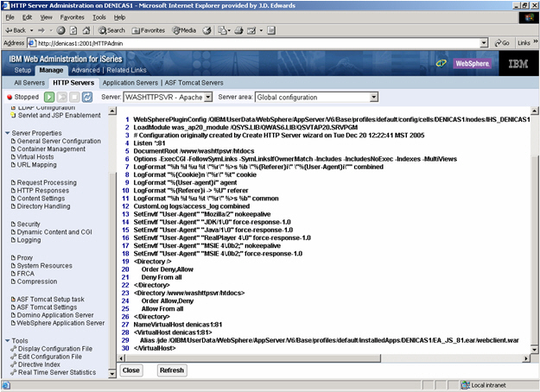Open the browser Media pane
Viewport: 540px width, 392px height.
pyautogui.click(x=184, y=30)
